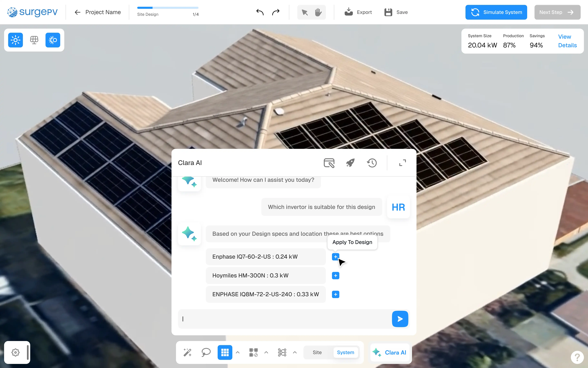Expand the panel grid tool options
This screenshot has width=588, height=368.
tap(238, 352)
